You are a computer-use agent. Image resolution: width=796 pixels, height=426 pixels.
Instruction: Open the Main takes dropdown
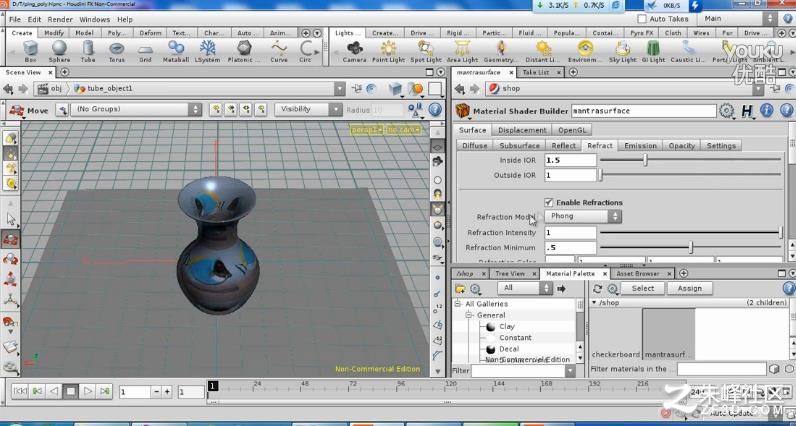(x=739, y=19)
